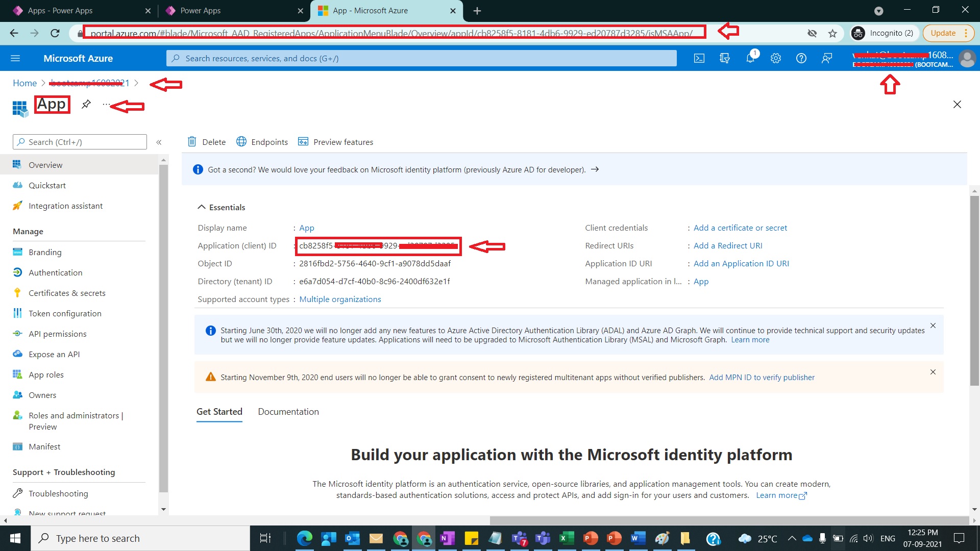
Task: Open the feedback icon in top bar
Action: [x=826, y=58]
